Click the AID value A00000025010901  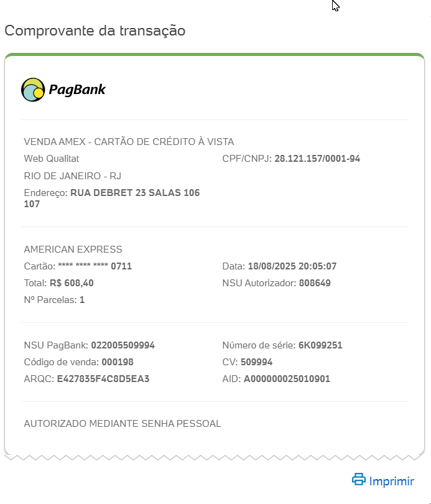click(287, 379)
